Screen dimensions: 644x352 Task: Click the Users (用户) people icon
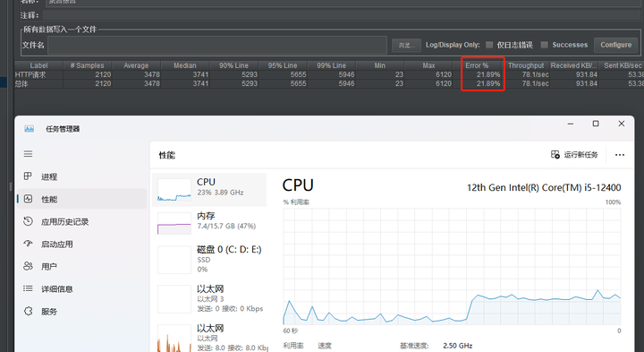pos(28,266)
